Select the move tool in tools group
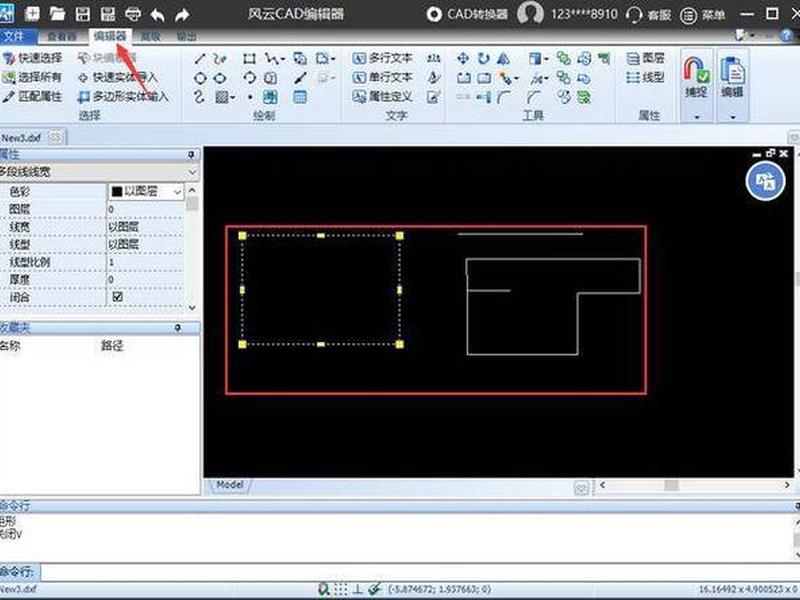This screenshot has width=800, height=600. pyautogui.click(x=463, y=59)
